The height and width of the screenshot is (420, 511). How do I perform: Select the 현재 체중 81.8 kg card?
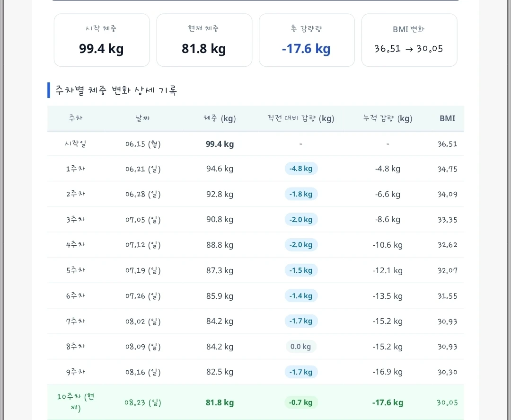(x=204, y=40)
